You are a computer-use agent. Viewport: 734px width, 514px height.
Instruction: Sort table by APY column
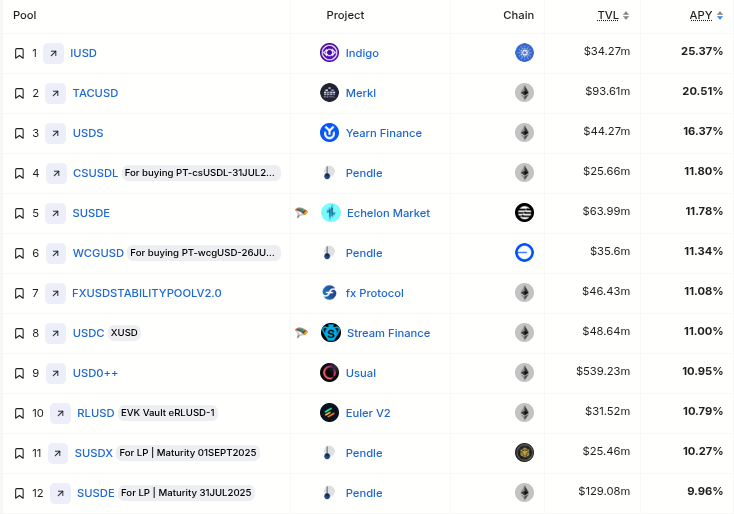[x=706, y=15]
